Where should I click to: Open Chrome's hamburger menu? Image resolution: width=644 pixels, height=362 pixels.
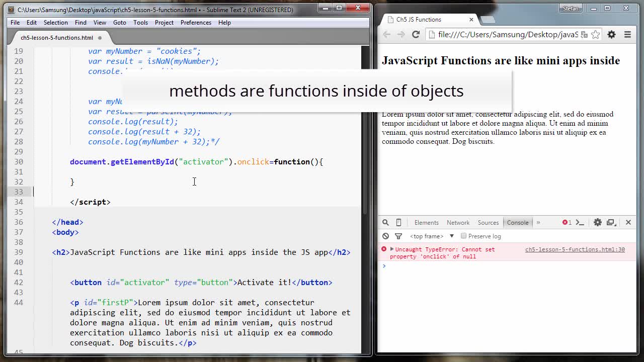point(627,34)
